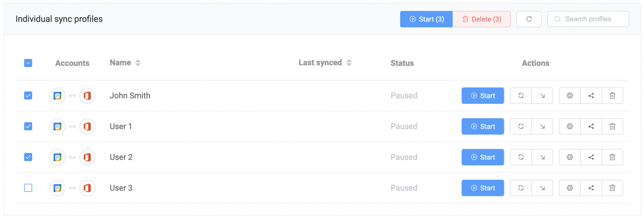Click Delete (3) for selected profiles
644x218 pixels.
(482, 19)
